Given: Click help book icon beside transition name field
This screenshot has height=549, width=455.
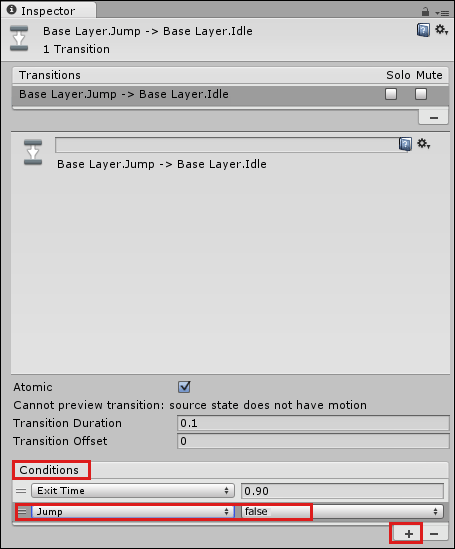Looking at the screenshot, I should (x=405, y=144).
